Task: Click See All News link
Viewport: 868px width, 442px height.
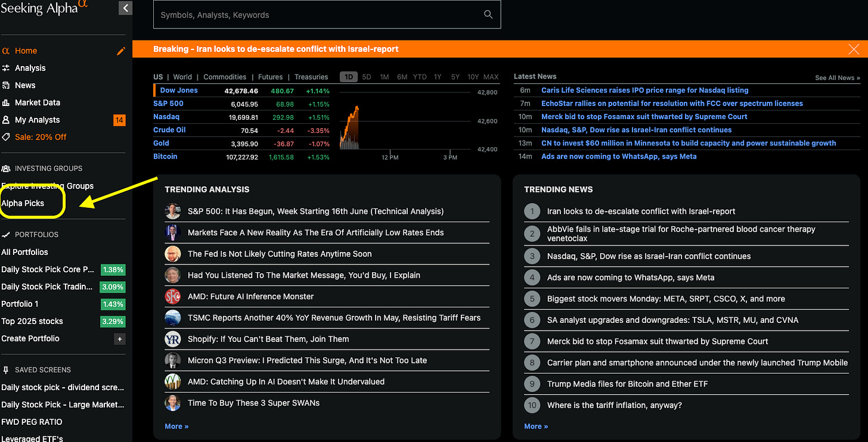Action: pos(838,78)
